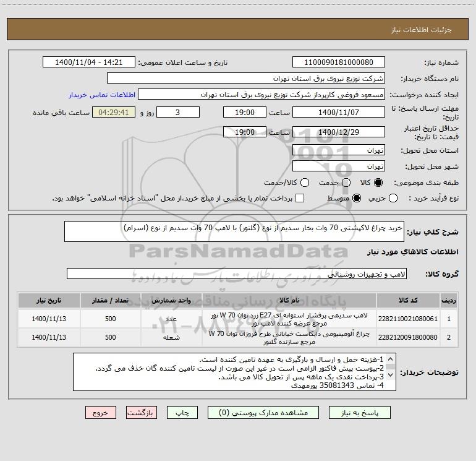Click the scroll down arrow in buyer notes
Screen dimensions: 476x461
pos(391,375)
